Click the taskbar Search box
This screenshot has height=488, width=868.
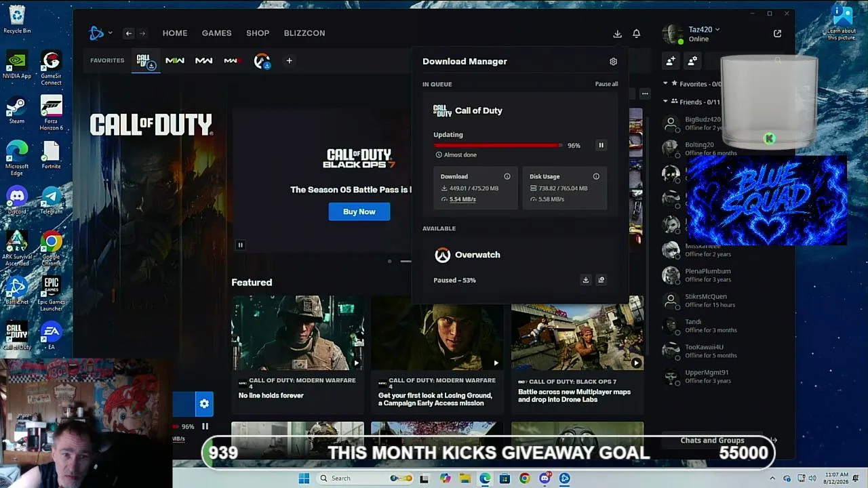point(366,479)
